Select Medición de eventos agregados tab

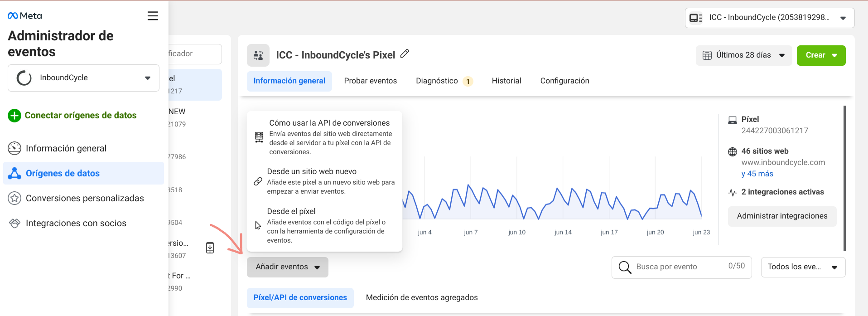coord(422,298)
